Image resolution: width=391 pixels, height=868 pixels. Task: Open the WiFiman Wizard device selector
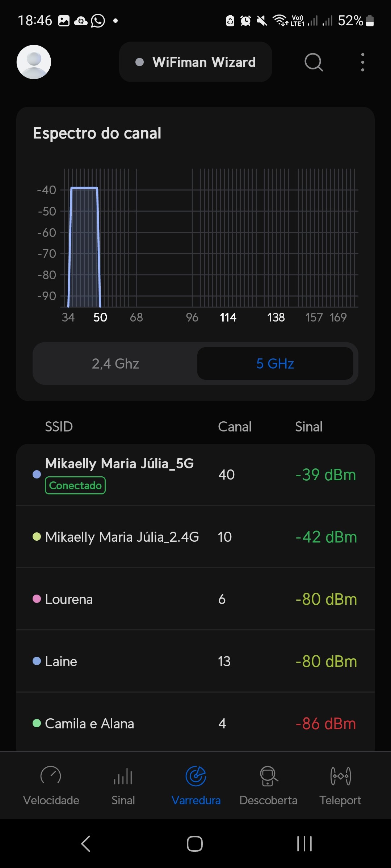(x=195, y=62)
